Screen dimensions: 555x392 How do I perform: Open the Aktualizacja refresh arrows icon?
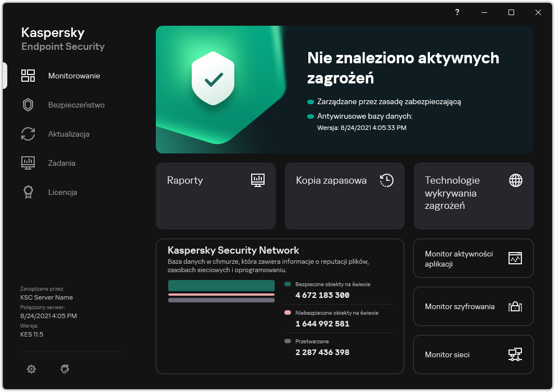click(x=28, y=134)
